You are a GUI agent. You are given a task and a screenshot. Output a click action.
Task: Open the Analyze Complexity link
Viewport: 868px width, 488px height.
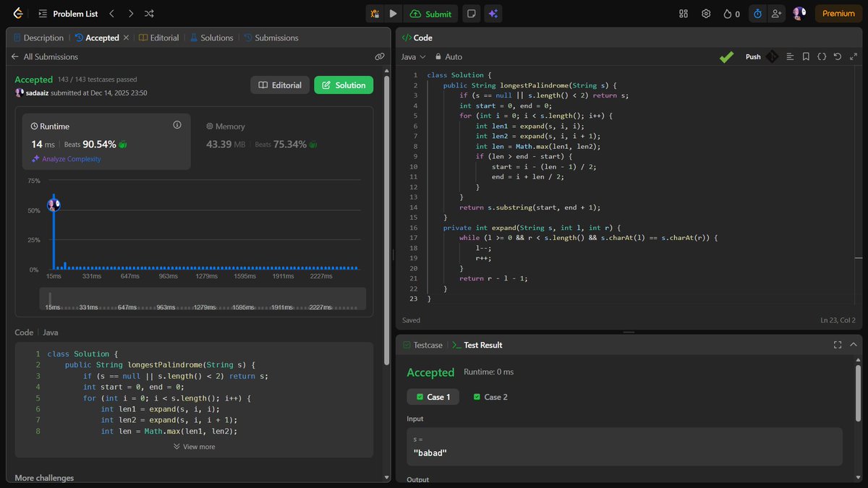[x=72, y=159]
